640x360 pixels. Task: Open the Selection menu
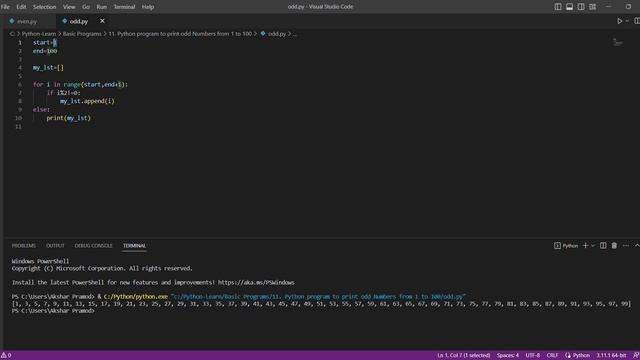pyautogui.click(x=44, y=7)
